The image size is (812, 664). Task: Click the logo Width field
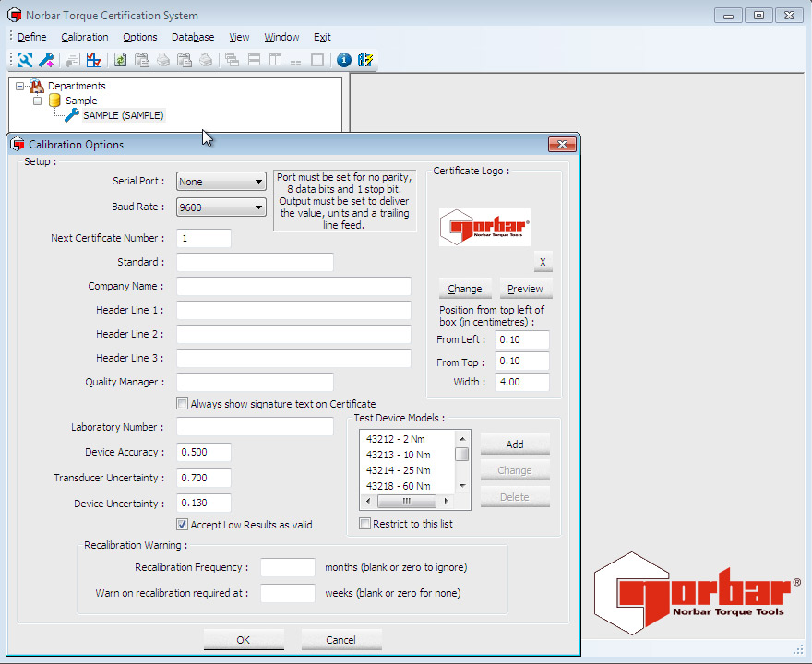(522, 382)
